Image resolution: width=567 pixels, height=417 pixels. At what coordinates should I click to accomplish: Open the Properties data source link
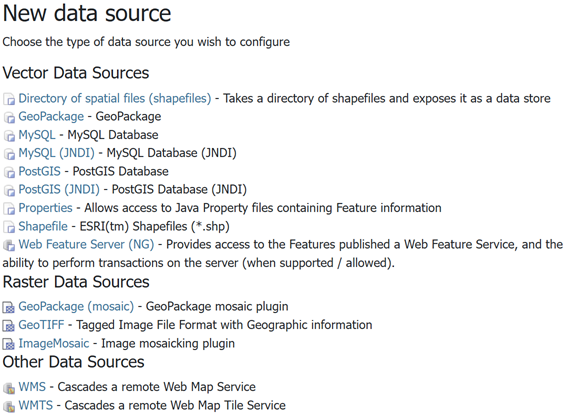pos(45,208)
